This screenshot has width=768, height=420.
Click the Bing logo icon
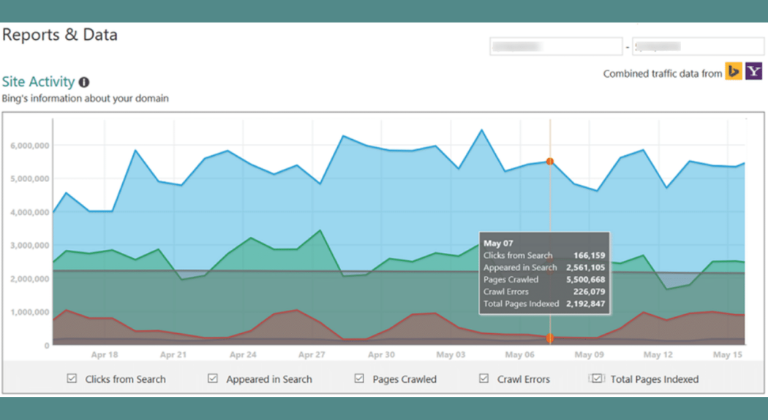733,72
